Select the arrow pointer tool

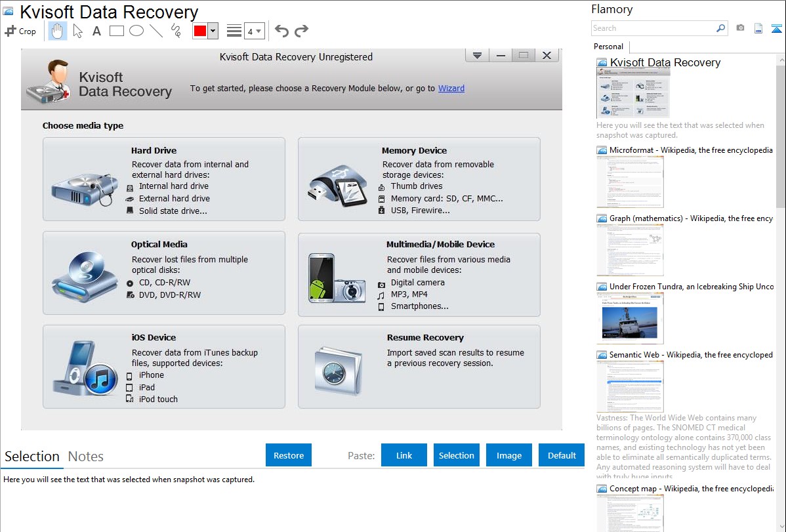77,31
